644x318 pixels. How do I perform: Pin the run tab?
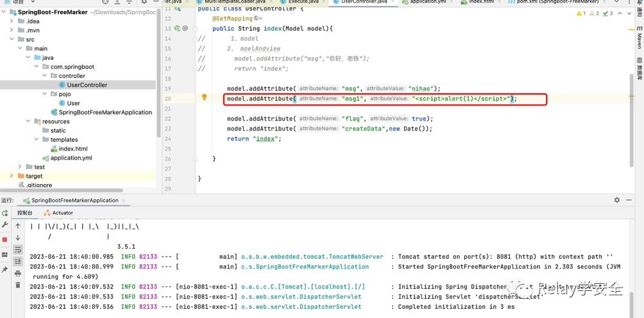tap(5, 270)
